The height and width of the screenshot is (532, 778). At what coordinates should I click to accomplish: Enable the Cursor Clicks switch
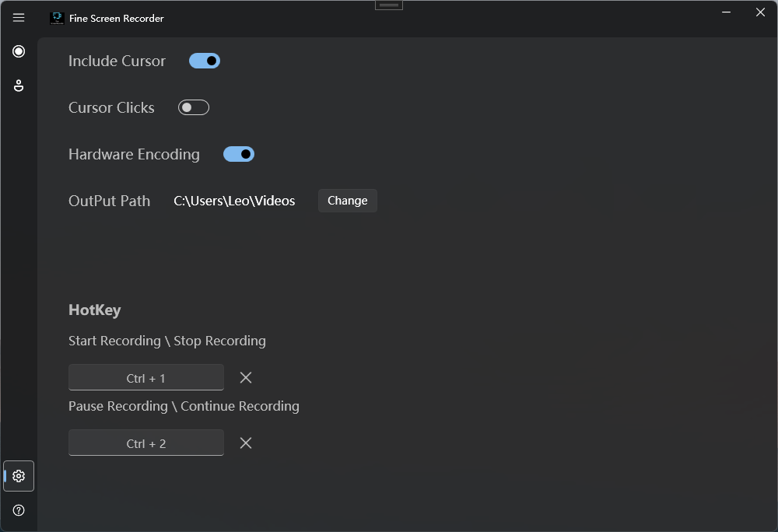coord(194,107)
